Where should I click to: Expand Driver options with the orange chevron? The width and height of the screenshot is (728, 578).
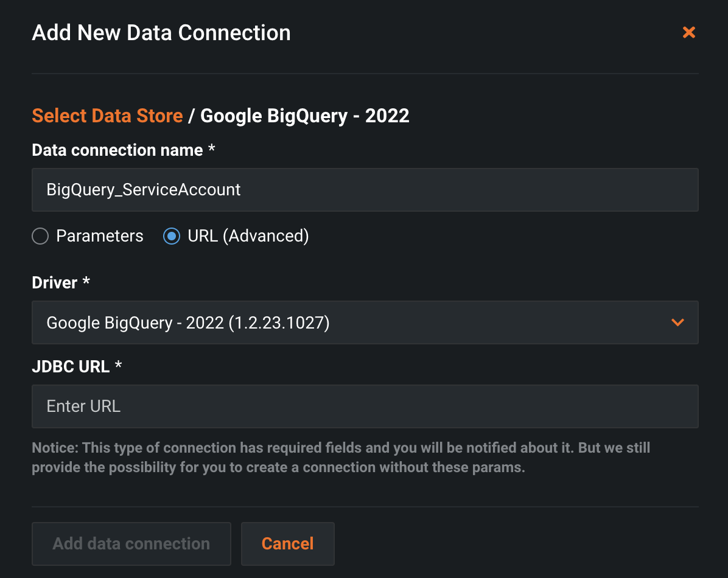coord(677,322)
